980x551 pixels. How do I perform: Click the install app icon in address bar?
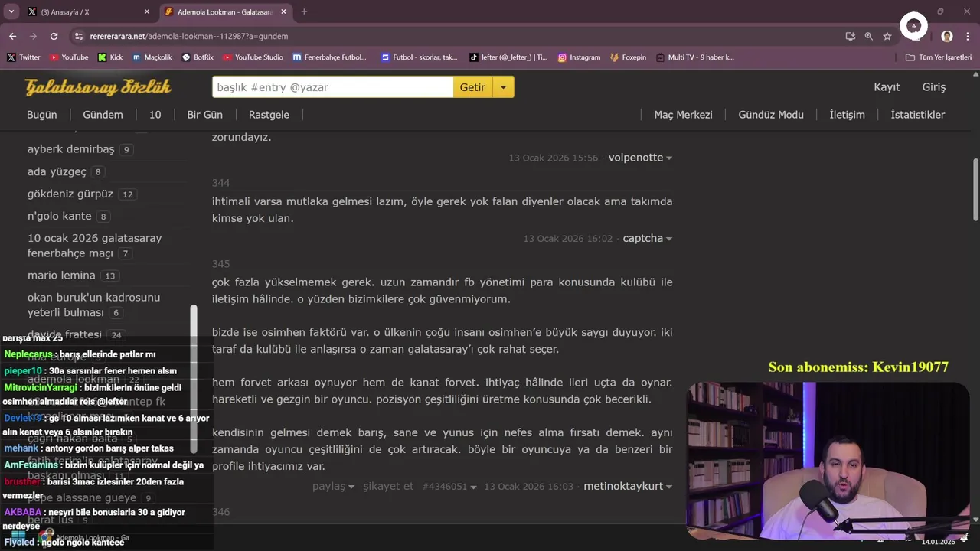pyautogui.click(x=850, y=36)
